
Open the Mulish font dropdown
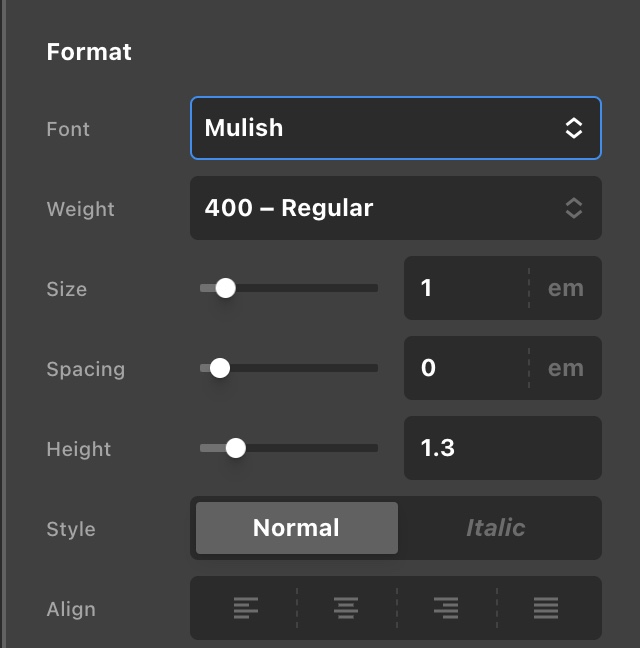click(380, 128)
